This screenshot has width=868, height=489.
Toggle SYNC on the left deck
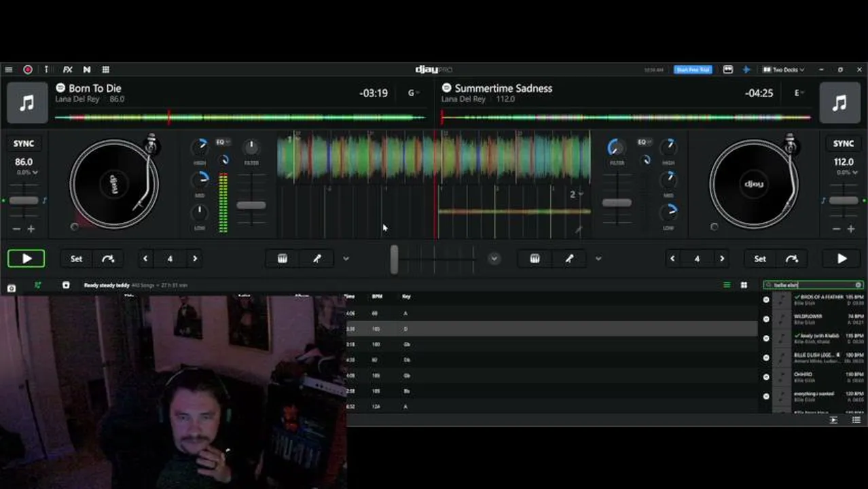pos(24,143)
